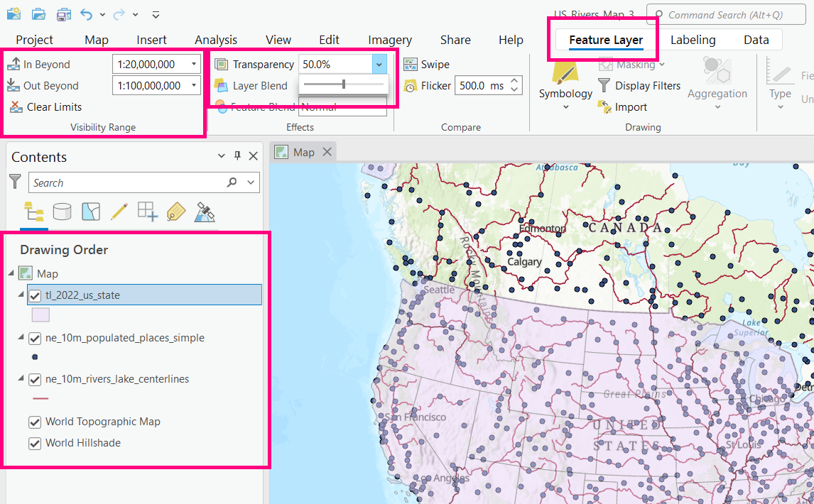Hide the ne_10m_populated_places_simple layer
814x504 pixels.
pyautogui.click(x=35, y=339)
